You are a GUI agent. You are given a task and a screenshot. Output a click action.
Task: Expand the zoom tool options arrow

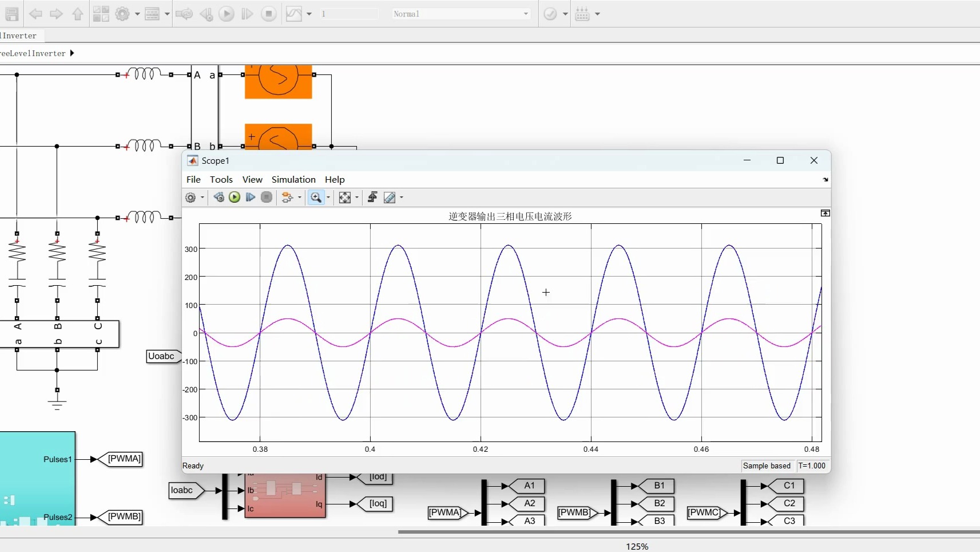328,198
